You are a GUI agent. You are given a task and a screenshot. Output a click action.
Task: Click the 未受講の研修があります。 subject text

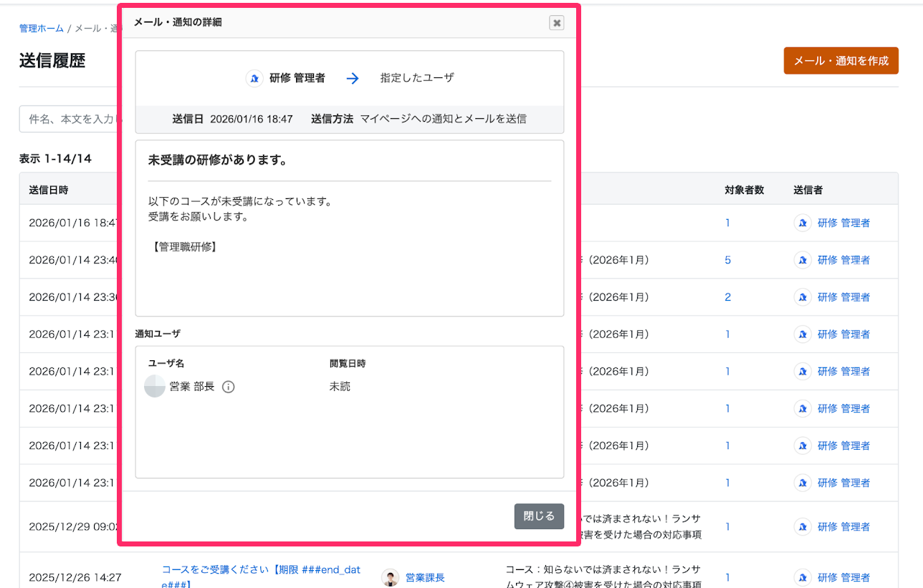point(218,160)
